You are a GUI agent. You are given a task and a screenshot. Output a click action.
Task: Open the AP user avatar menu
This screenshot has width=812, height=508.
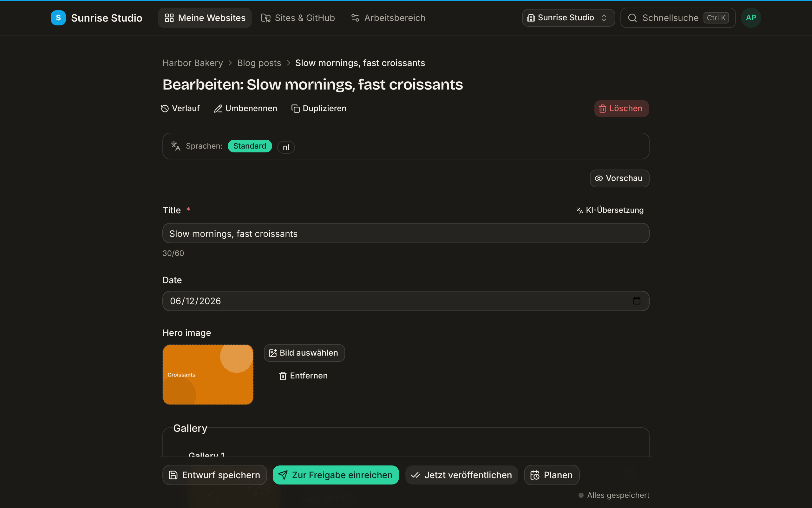(751, 18)
